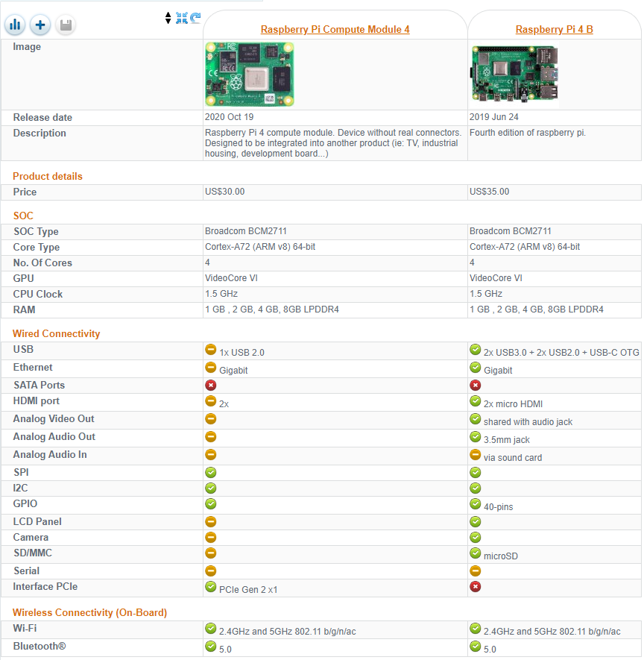This screenshot has width=644, height=660.
Task: Click the blue plus add-board icon
Action: click(x=40, y=25)
